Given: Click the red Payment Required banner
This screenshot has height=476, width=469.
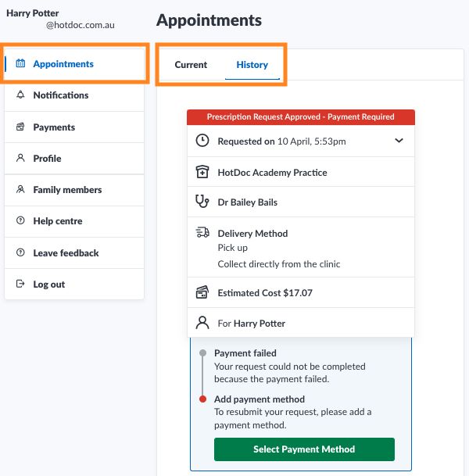Looking at the screenshot, I should (300, 117).
